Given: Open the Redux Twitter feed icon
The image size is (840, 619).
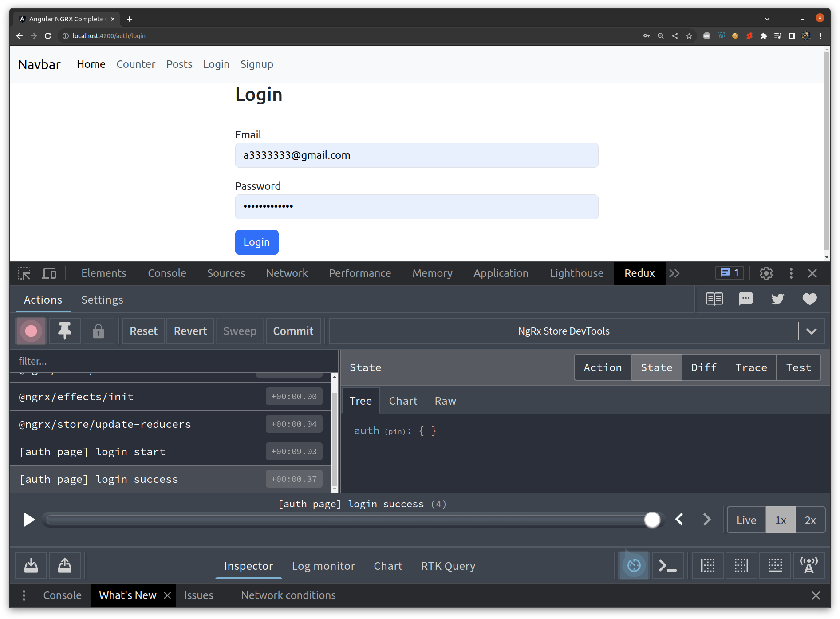Looking at the screenshot, I should point(777,299).
